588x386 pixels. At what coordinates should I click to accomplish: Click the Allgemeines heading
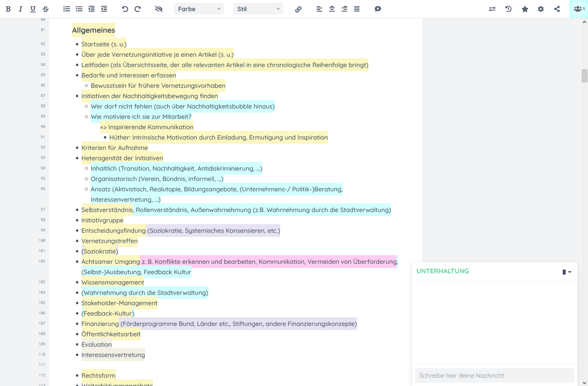tap(94, 30)
